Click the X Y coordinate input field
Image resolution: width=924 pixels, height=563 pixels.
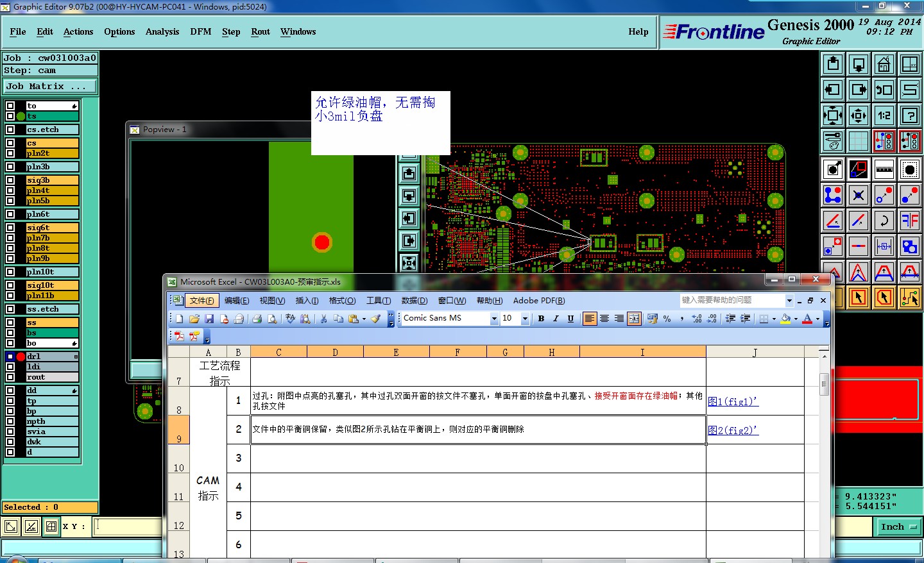[x=129, y=526]
